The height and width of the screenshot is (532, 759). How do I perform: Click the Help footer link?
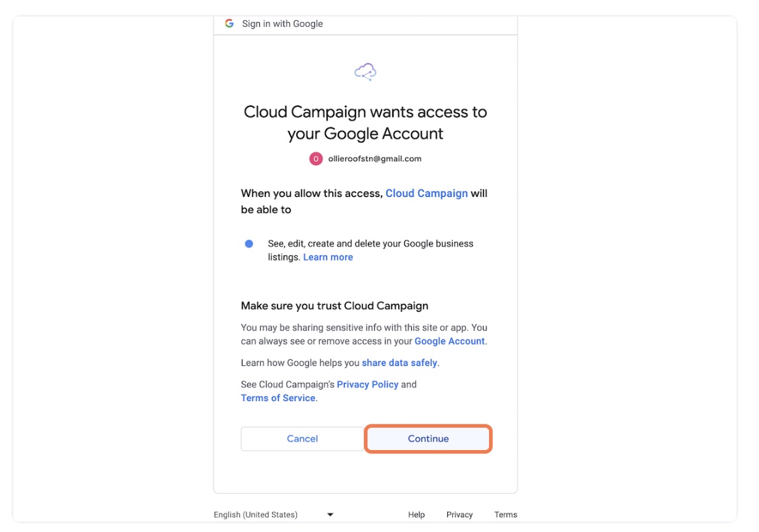pos(416,515)
